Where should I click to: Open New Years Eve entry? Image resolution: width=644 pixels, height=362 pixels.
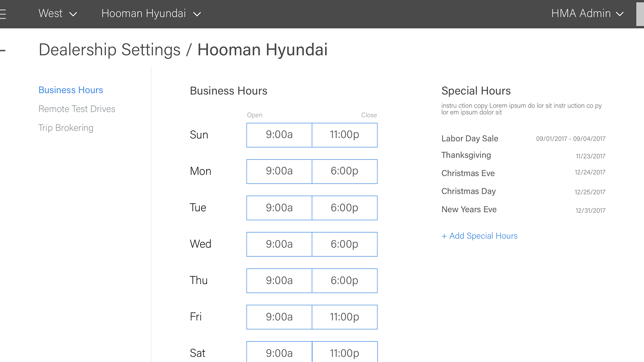click(469, 210)
